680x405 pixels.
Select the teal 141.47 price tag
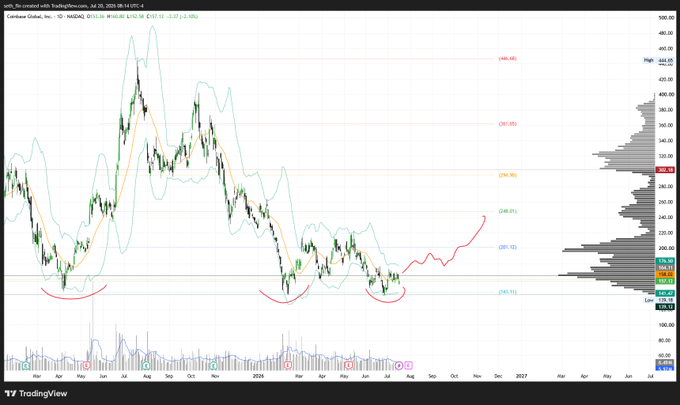point(665,294)
